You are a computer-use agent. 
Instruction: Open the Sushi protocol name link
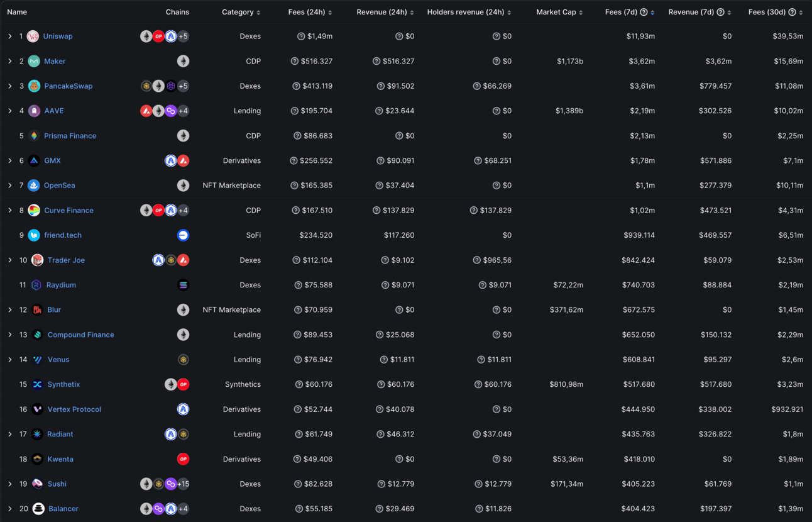57,484
